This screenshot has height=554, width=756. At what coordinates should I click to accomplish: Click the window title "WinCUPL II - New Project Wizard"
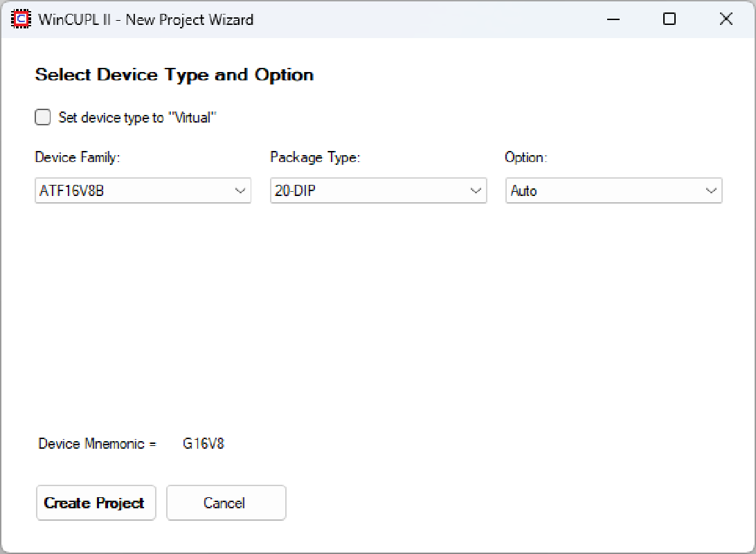coord(145,20)
